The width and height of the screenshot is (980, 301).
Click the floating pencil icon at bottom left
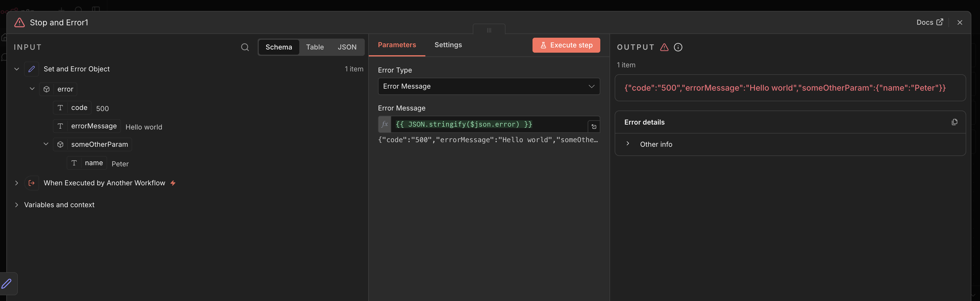coord(7,283)
